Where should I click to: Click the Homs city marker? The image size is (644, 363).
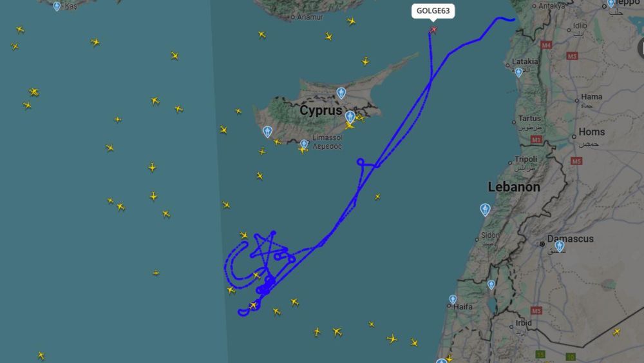(x=574, y=137)
